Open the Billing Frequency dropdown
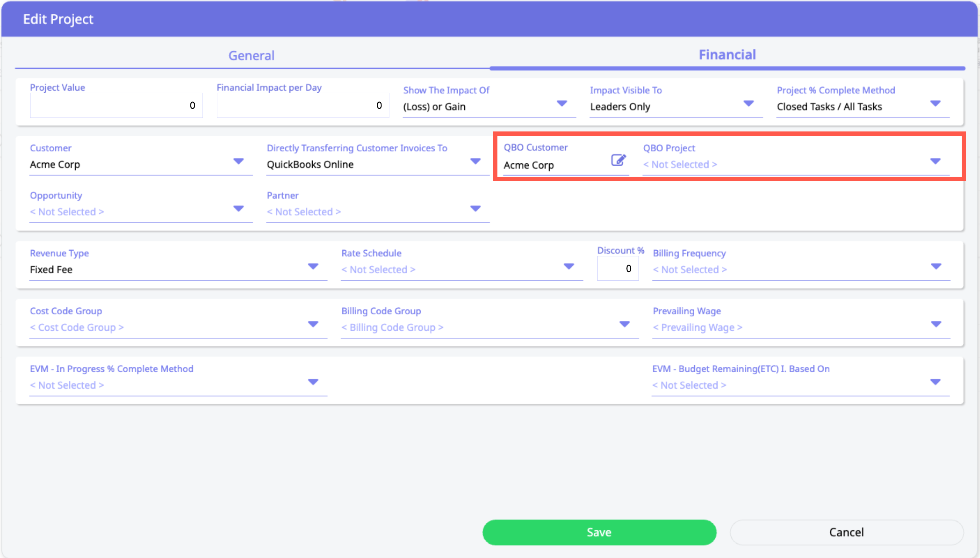Viewport: 980px width, 558px height. pos(936,266)
